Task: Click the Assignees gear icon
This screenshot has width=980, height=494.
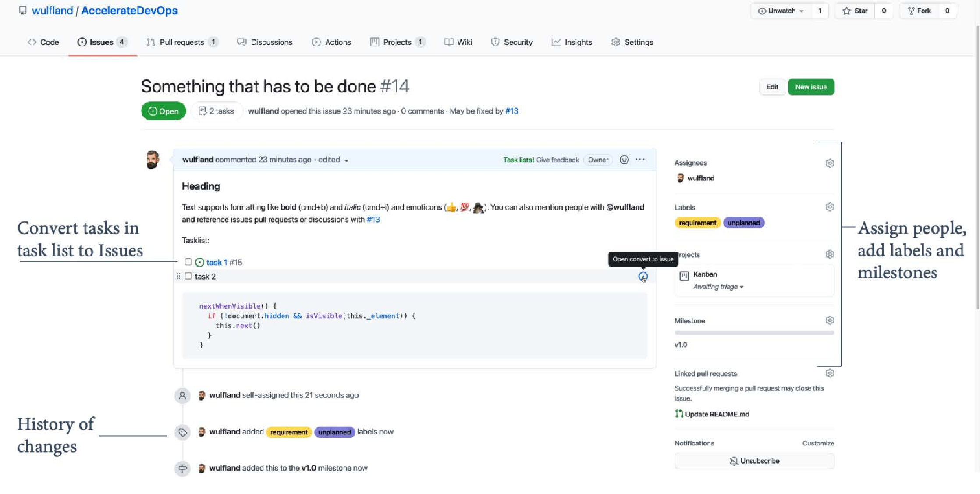Action: tap(830, 163)
